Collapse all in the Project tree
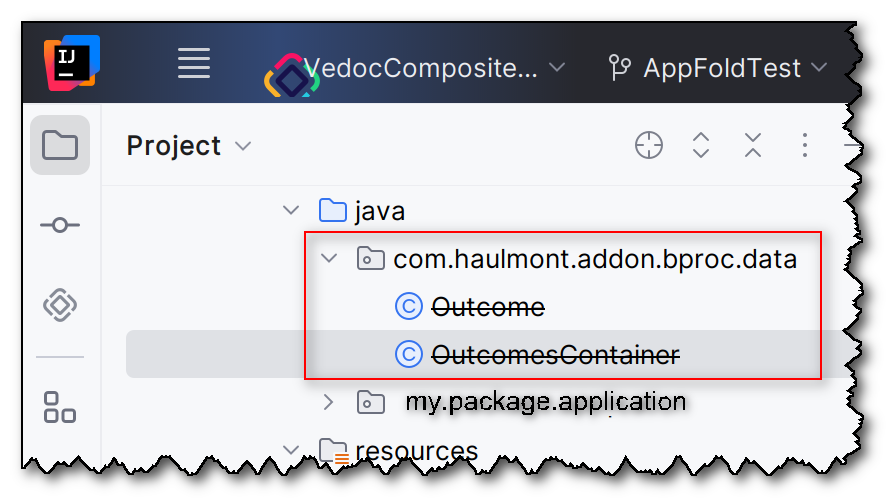Image resolution: width=891 pixels, height=503 pixels. [x=753, y=146]
